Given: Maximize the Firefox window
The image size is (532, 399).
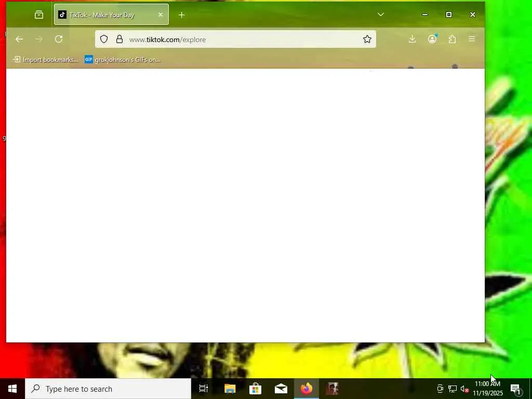Looking at the screenshot, I should coord(448,15).
